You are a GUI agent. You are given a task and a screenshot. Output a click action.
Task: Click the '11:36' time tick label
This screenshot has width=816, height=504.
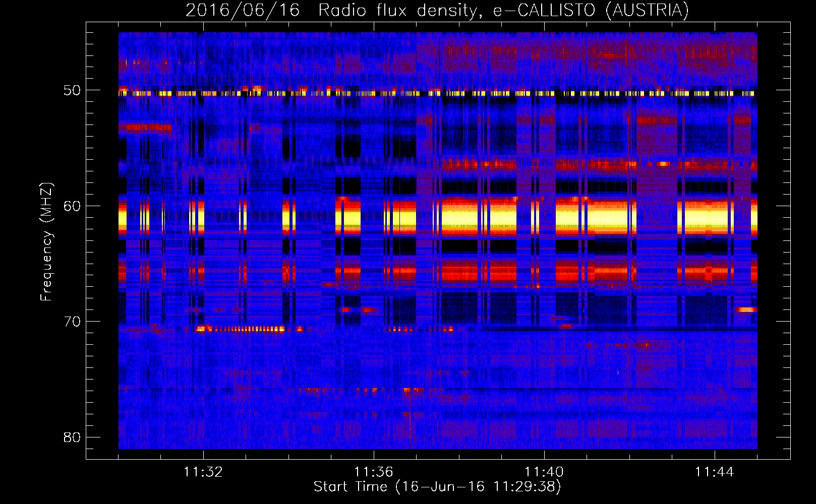click(374, 472)
